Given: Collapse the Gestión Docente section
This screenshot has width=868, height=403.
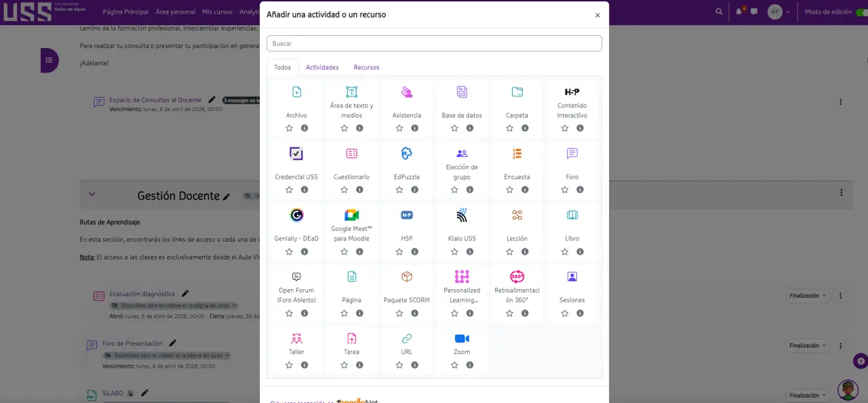Looking at the screenshot, I should pos(92,194).
